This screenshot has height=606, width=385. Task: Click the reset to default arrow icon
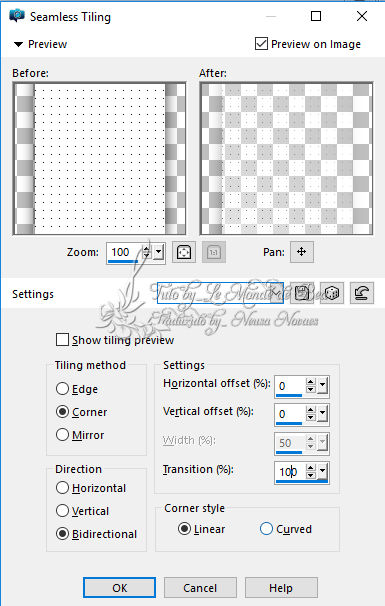point(362,293)
